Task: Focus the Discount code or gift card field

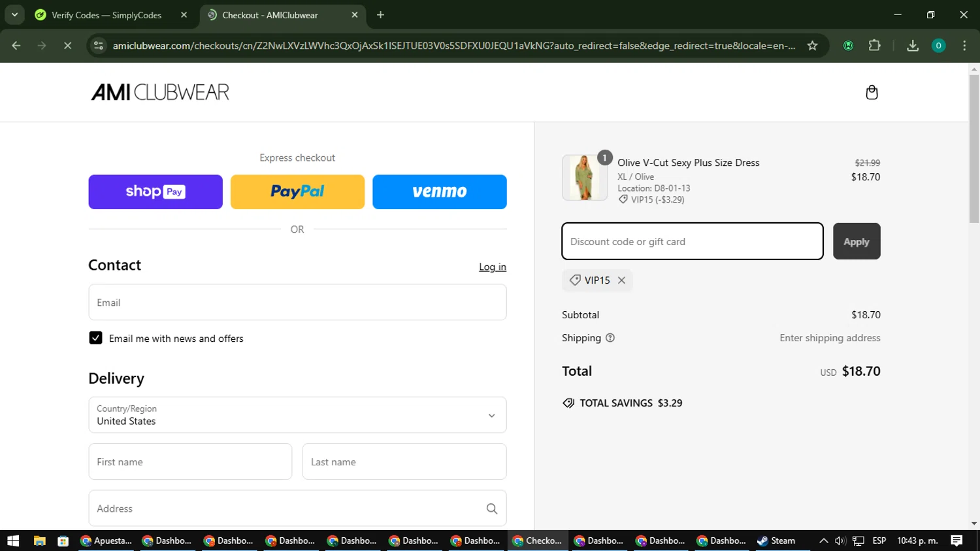Action: [x=693, y=241]
